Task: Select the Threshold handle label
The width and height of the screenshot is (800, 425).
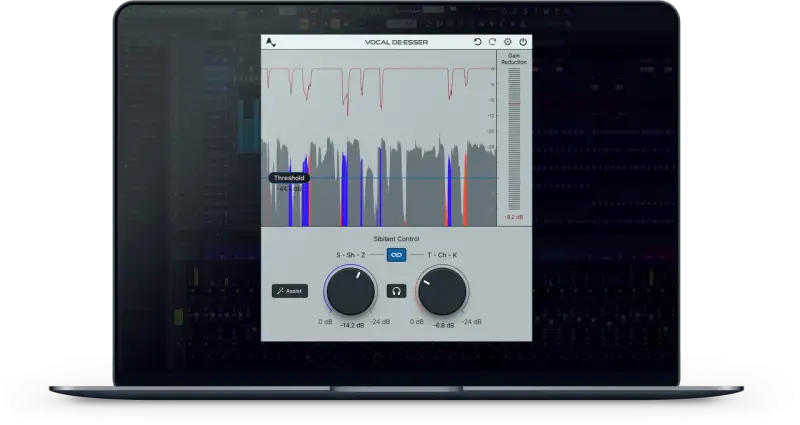Action: pyautogui.click(x=289, y=178)
